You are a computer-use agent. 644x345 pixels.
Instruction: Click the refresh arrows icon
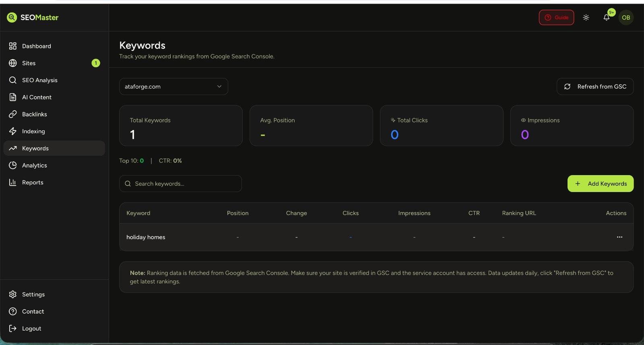[x=567, y=87]
